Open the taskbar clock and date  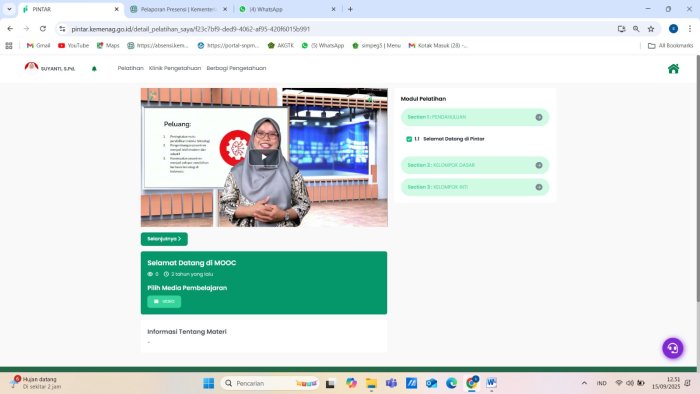[666, 383]
